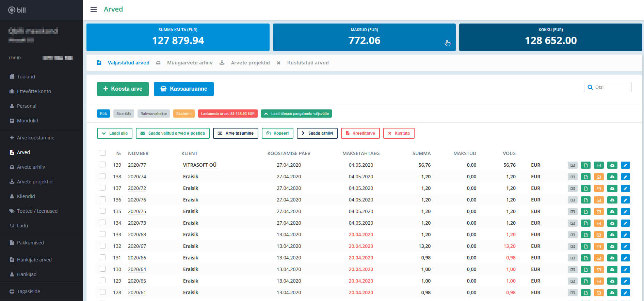This screenshot has height=301, width=644.
Task: Click the orange email icon for invoice 2020/74
Action: tap(599, 177)
